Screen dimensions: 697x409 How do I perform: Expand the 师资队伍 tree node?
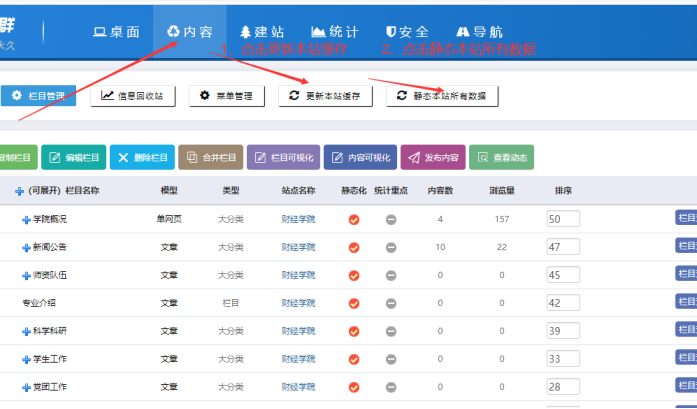[x=26, y=275]
